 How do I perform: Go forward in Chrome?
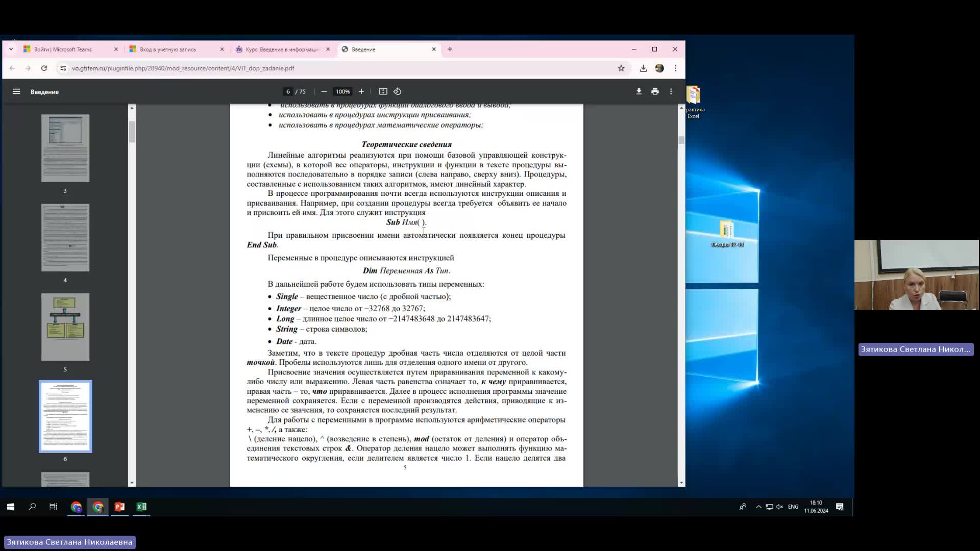[x=28, y=68]
